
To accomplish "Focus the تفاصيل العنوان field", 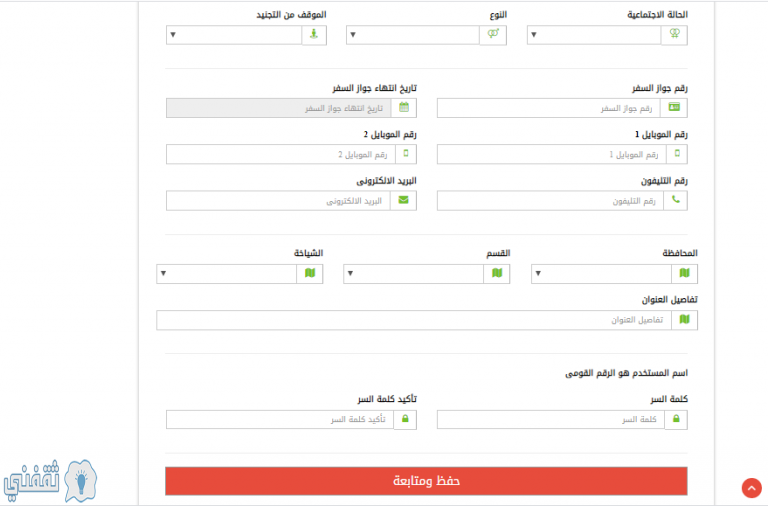I will 414,320.
